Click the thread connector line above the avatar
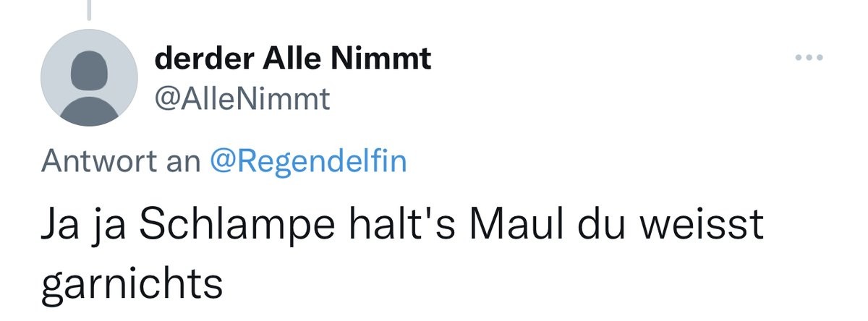 pyautogui.click(x=89, y=9)
